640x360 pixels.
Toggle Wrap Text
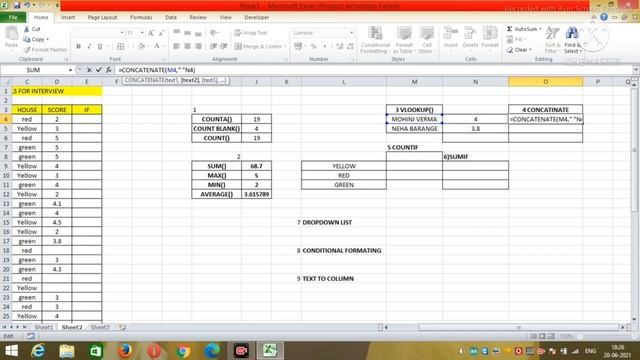coord(251,33)
